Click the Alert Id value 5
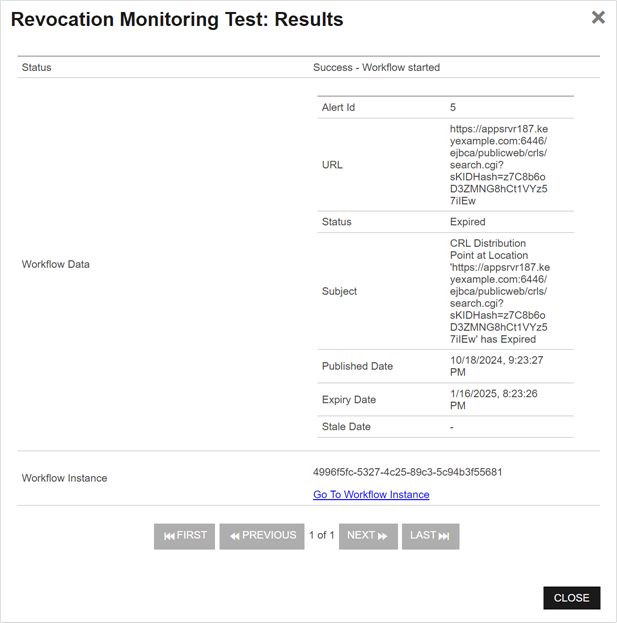Screen dimensions: 617x623 [x=453, y=107]
